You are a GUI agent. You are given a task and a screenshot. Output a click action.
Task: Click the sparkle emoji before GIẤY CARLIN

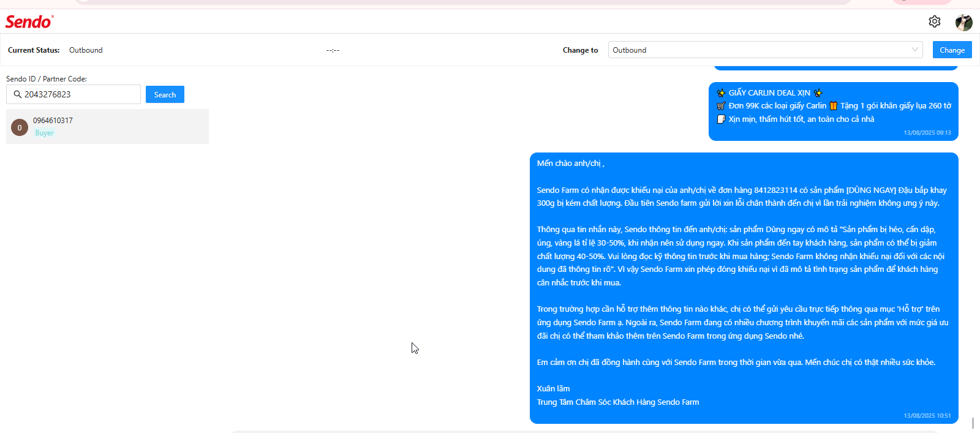(721, 93)
